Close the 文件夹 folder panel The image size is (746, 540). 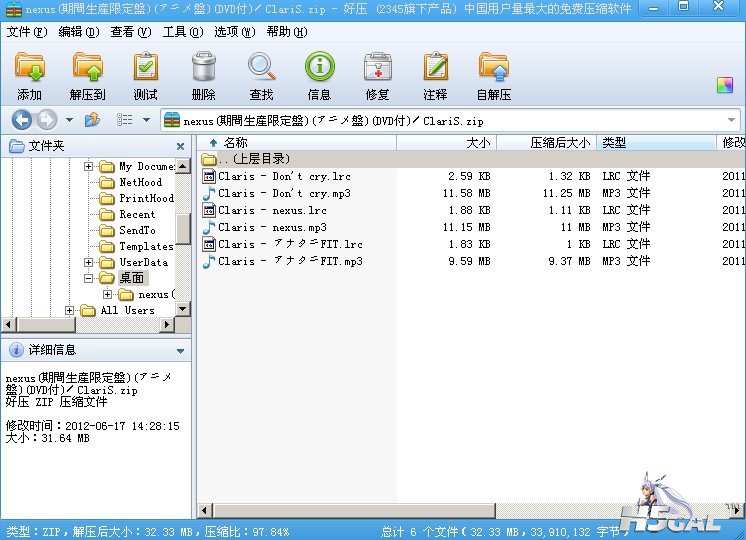pos(180,146)
